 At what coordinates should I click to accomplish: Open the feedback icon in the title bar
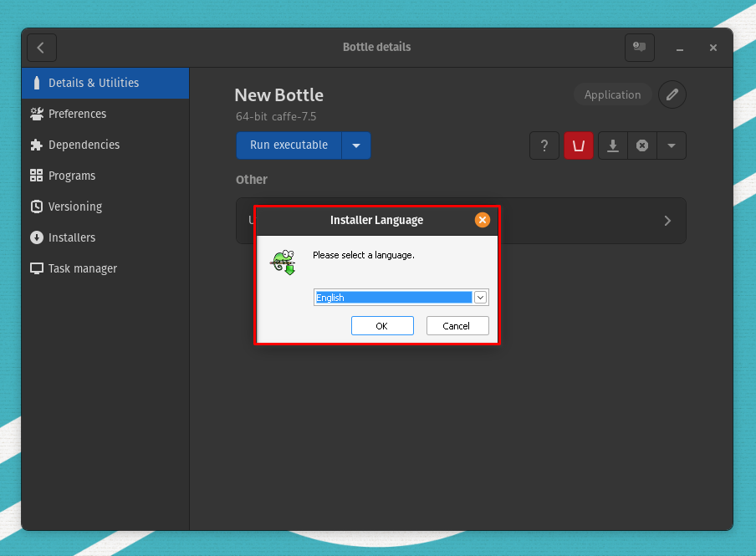[640, 48]
